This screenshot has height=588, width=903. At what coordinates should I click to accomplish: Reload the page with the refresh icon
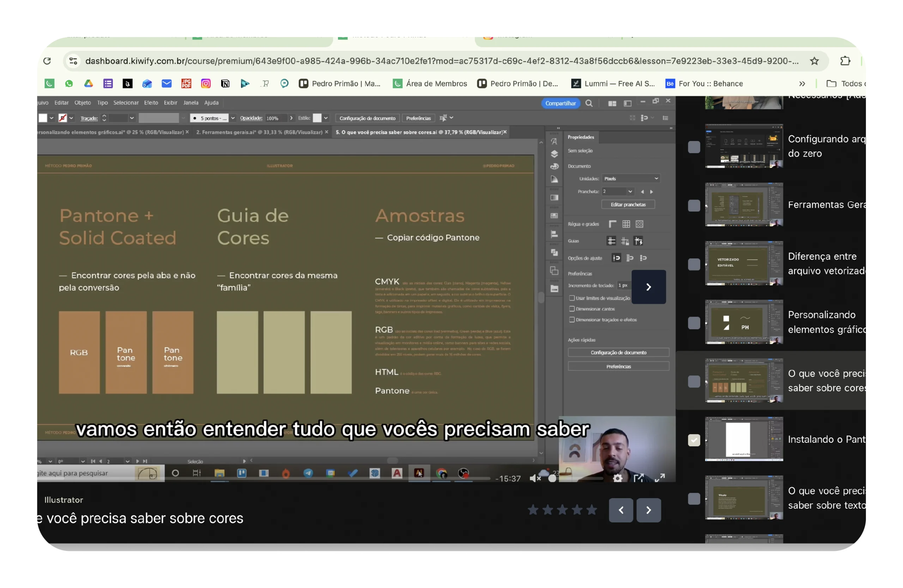pos(47,61)
